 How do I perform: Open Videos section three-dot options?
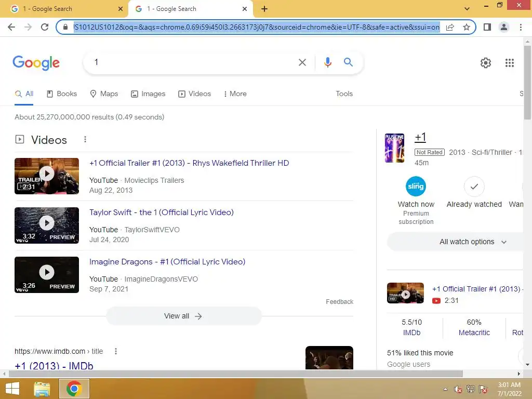coord(85,139)
